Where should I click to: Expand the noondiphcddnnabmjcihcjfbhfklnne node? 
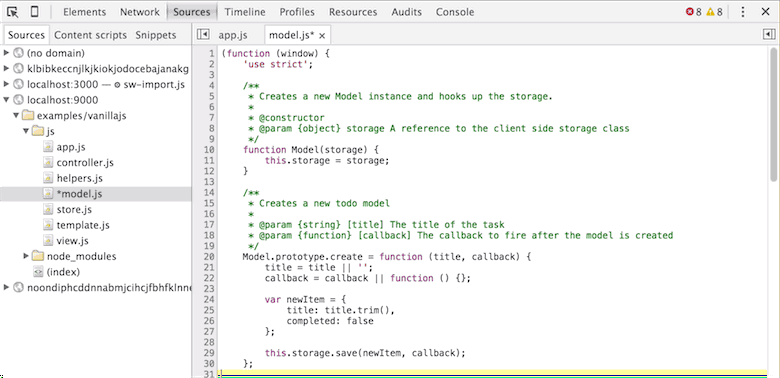tap(6, 287)
